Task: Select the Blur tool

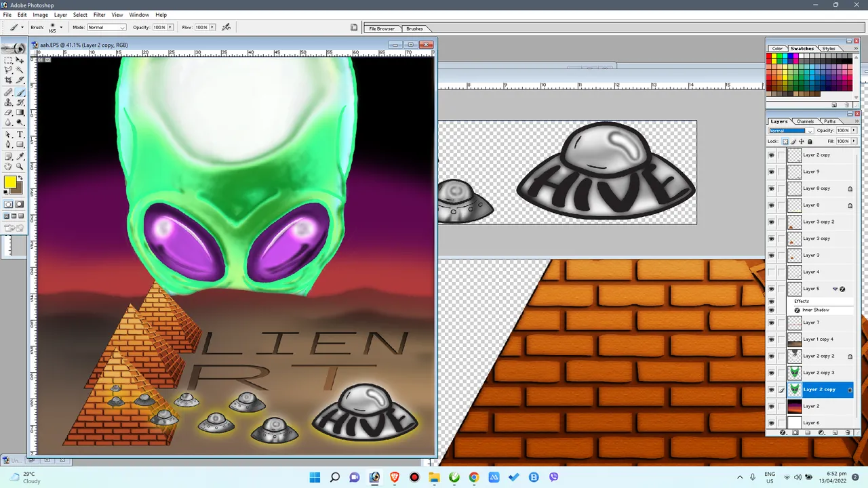Action: click(x=8, y=123)
